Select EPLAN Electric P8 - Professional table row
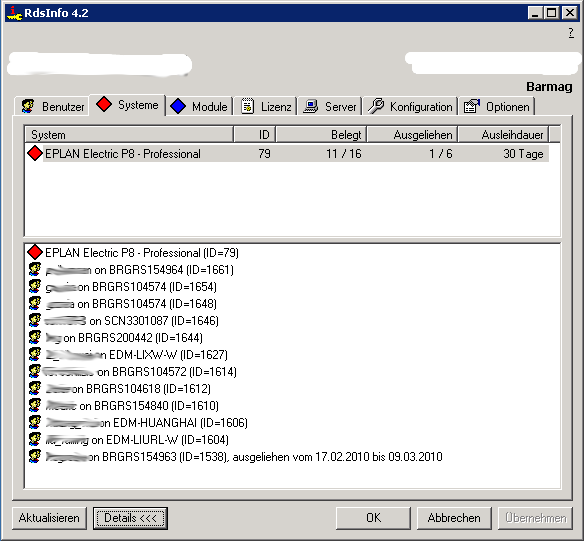Screen dimensions: 584x541 [x=287, y=153]
